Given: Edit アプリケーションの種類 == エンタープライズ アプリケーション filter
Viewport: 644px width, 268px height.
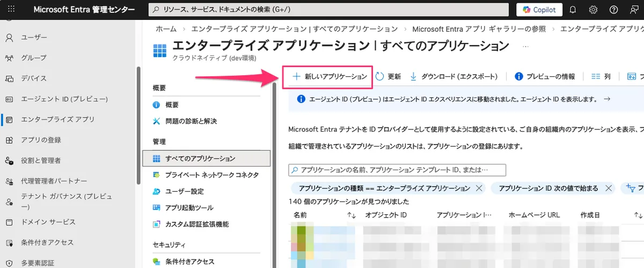Looking at the screenshot, I should click(384, 189).
